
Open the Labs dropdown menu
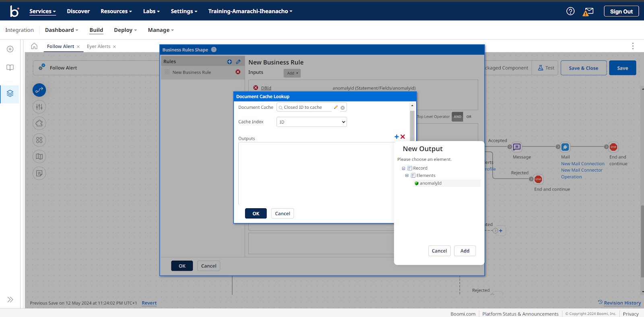pos(151,11)
